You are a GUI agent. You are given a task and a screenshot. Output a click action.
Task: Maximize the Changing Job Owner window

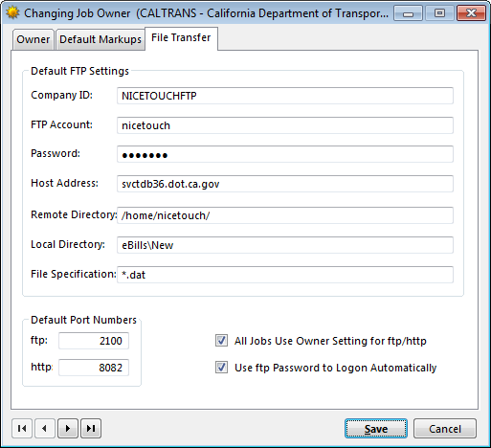click(x=439, y=13)
